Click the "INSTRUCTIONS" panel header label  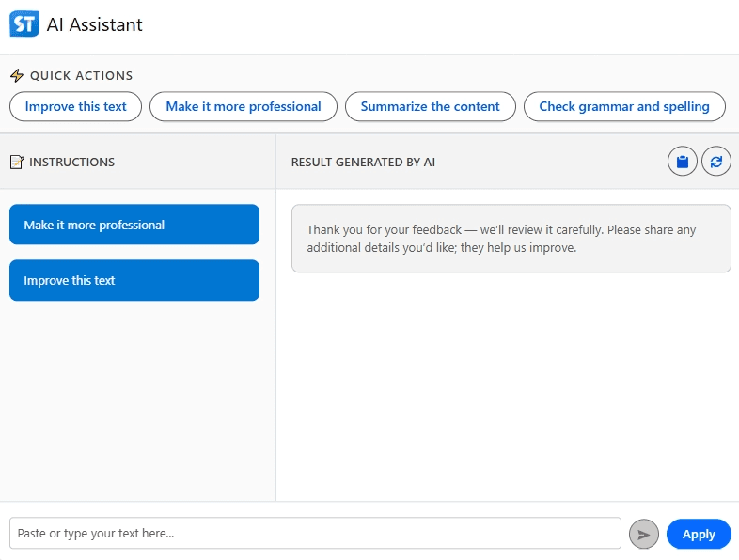72,163
